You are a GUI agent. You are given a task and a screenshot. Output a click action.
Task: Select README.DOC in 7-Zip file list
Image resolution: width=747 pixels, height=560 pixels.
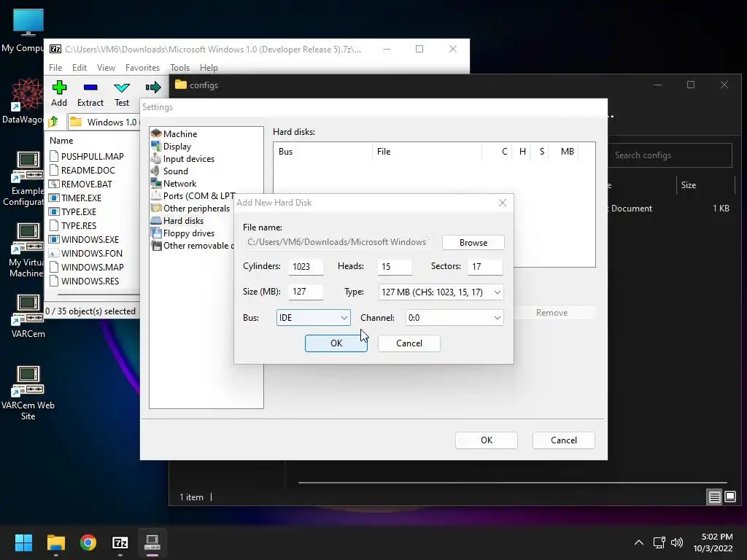(82, 170)
